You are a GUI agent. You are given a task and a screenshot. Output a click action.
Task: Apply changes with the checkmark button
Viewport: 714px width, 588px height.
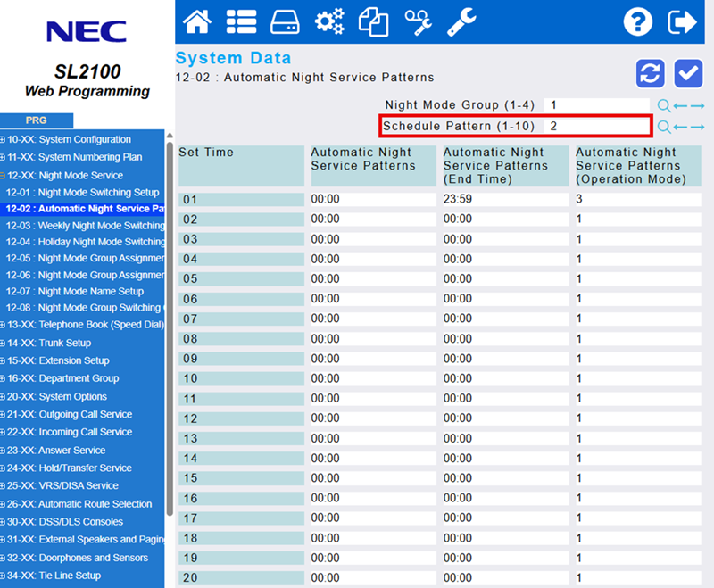click(x=688, y=73)
